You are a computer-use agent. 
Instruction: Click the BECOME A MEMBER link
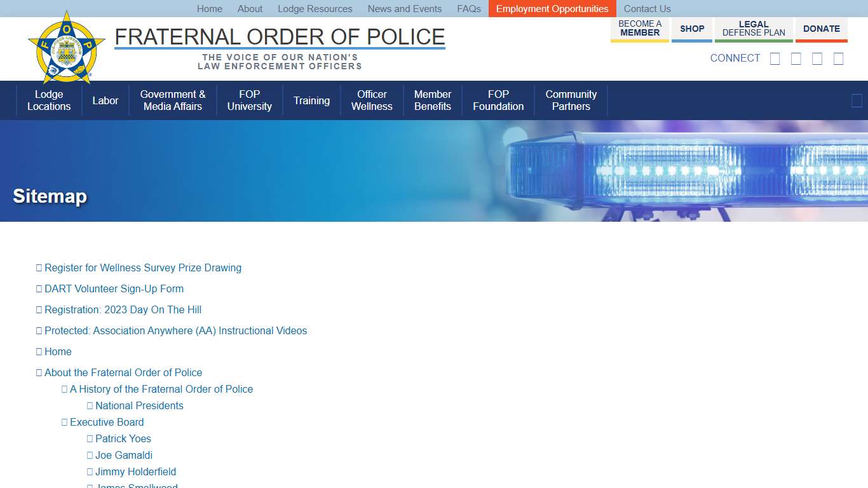(x=639, y=28)
